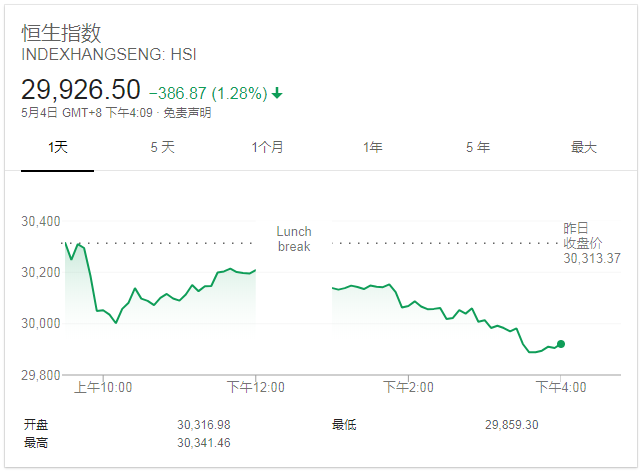
Task: Click the 恒生指数 title
Action: tap(61, 33)
